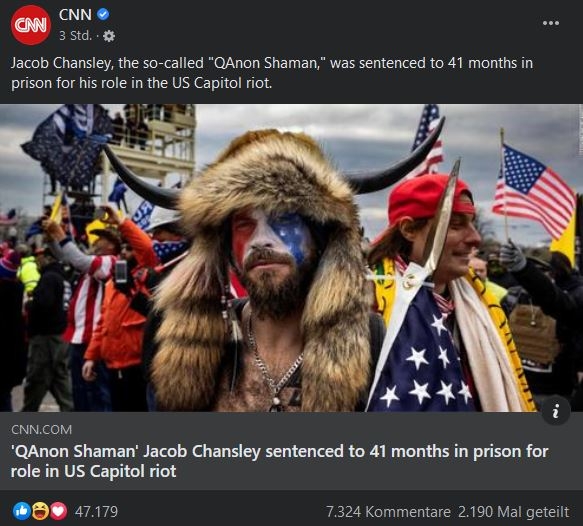This screenshot has height=526, width=583.
Task: Click the blue Like reaction icon
Action: pos(22,512)
